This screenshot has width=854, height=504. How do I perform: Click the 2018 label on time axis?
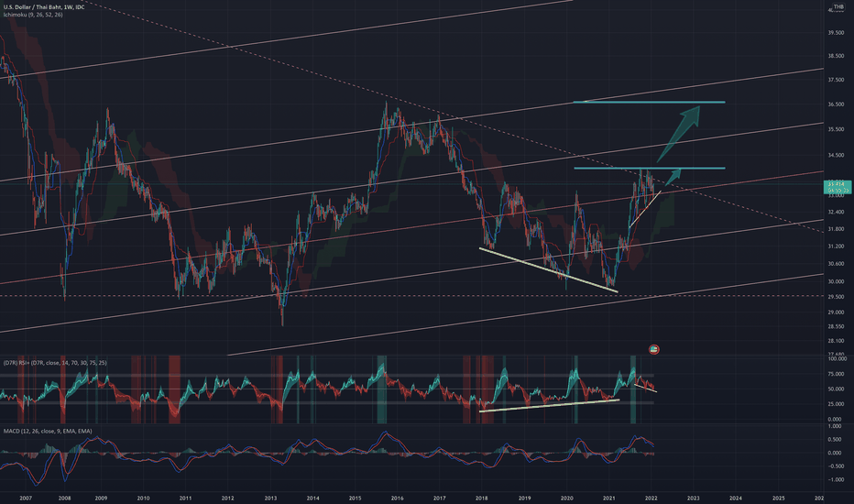tap(481, 498)
